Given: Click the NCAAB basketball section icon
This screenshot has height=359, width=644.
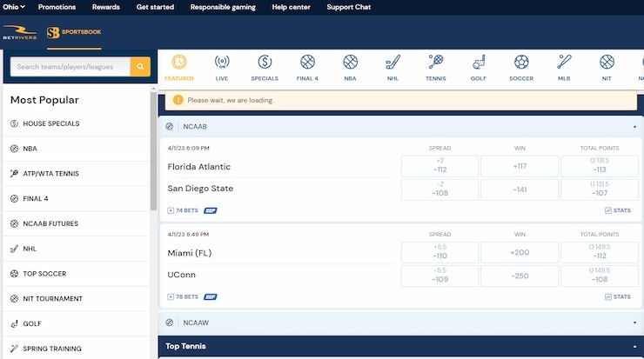Looking at the screenshot, I should tap(169, 126).
